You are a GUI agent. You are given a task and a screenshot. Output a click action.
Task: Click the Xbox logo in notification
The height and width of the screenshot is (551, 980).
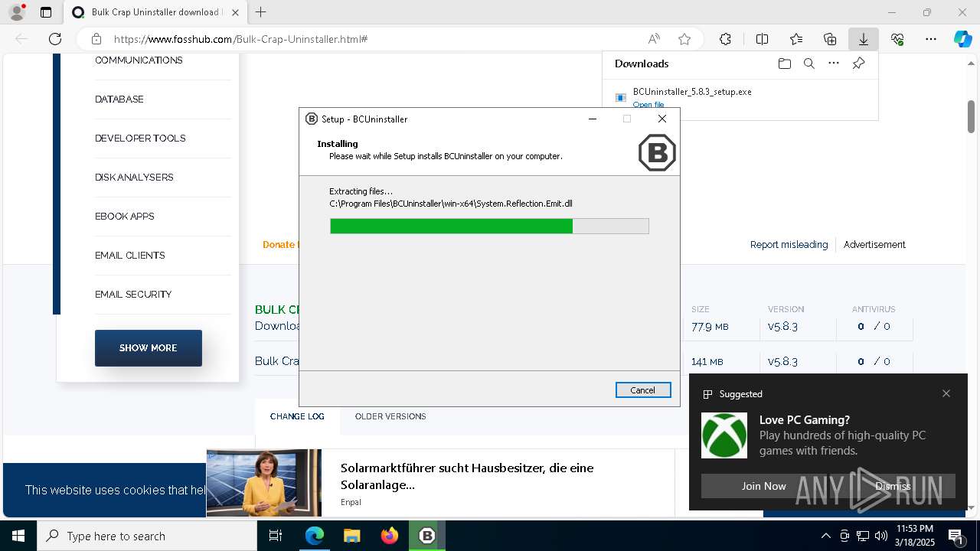point(724,435)
